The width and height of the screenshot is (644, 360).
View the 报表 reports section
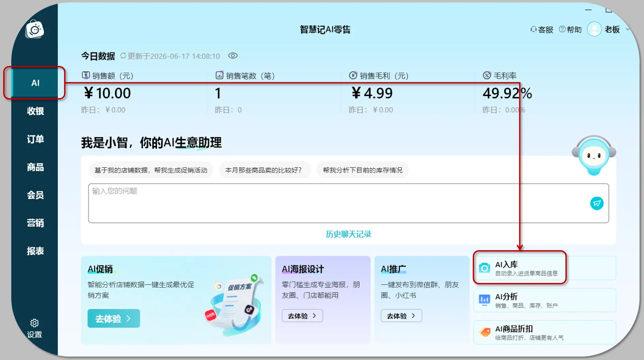pyautogui.click(x=35, y=251)
